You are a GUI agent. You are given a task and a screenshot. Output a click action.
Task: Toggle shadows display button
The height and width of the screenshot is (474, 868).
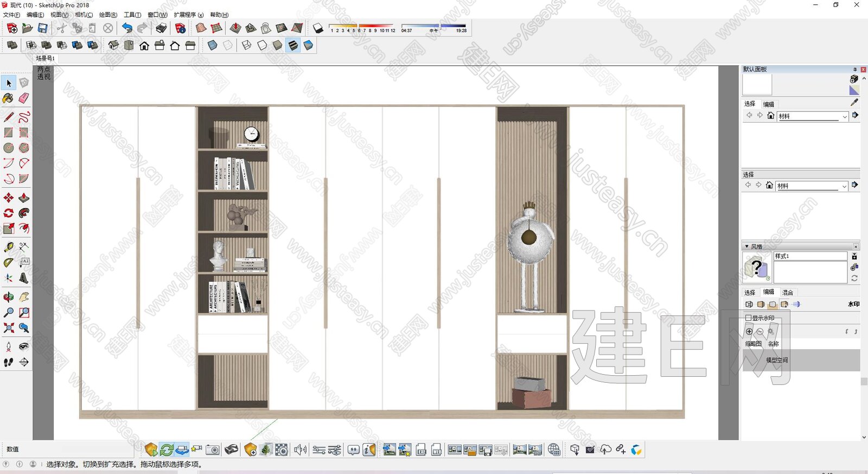[x=318, y=28]
